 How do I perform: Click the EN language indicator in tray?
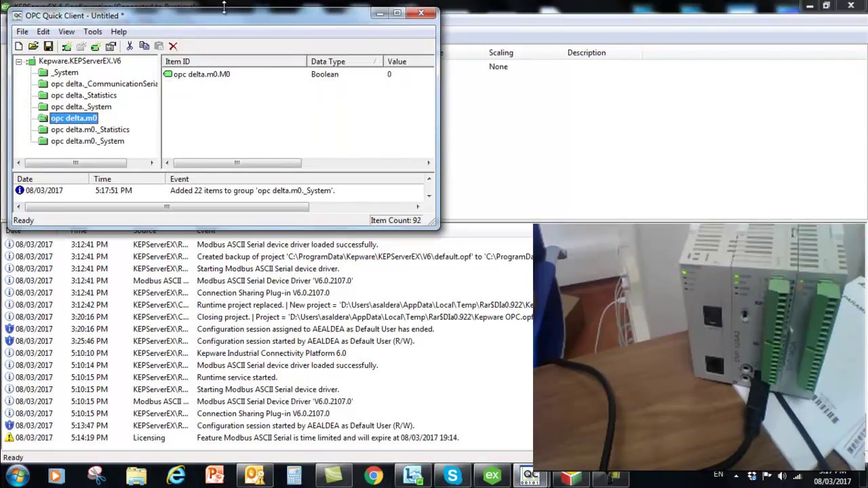(x=718, y=474)
